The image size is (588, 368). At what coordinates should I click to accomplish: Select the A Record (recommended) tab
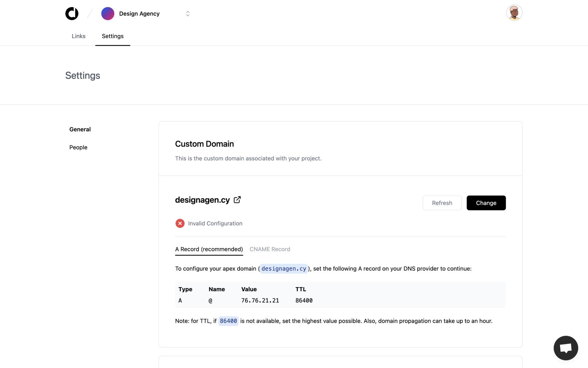click(x=209, y=249)
